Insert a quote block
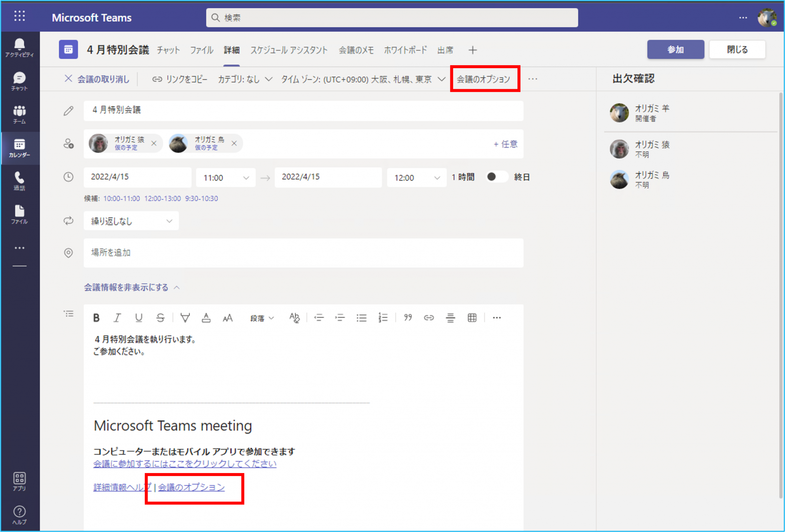The height and width of the screenshot is (532, 785). pos(408,318)
